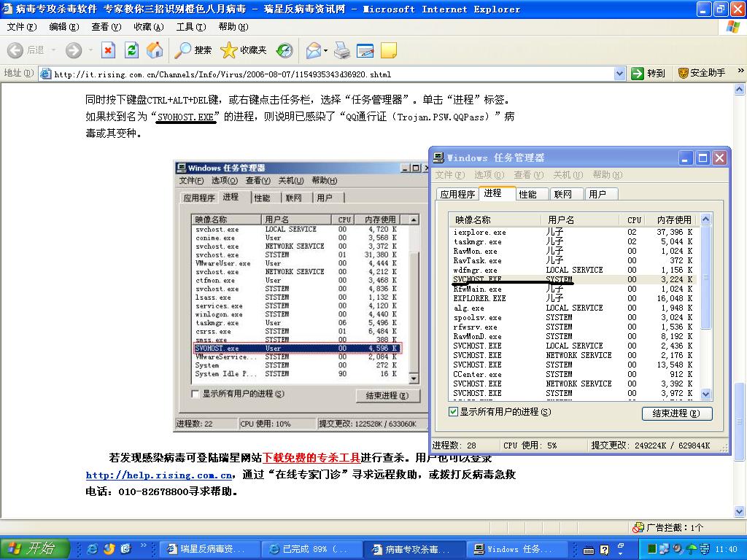747x560 pixels.
Task: Open the http://help.rising.com.cn link
Action: (158, 475)
